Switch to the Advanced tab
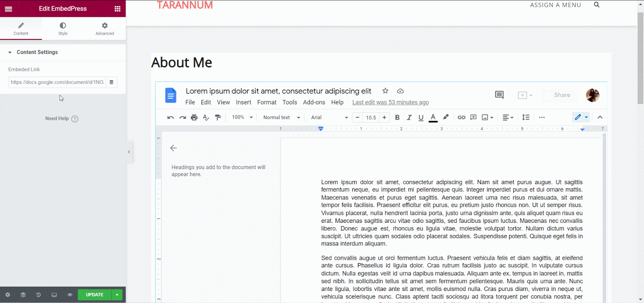Screen dimensions: 644x303 [x=105, y=29]
